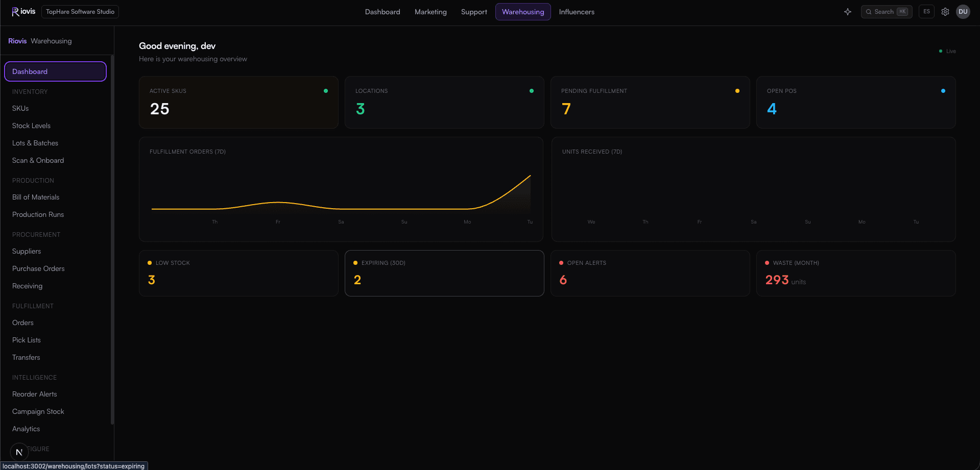Open Stock Levels in sidebar
980x470 pixels.
(31, 126)
